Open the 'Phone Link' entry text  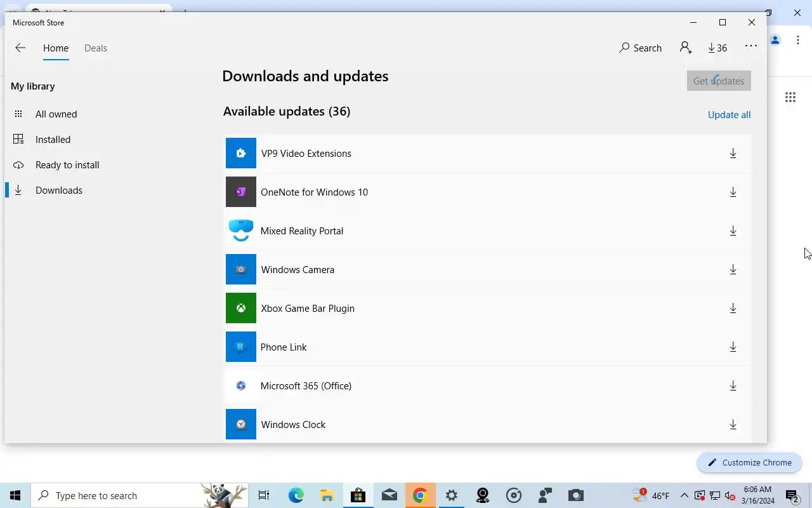tap(284, 347)
